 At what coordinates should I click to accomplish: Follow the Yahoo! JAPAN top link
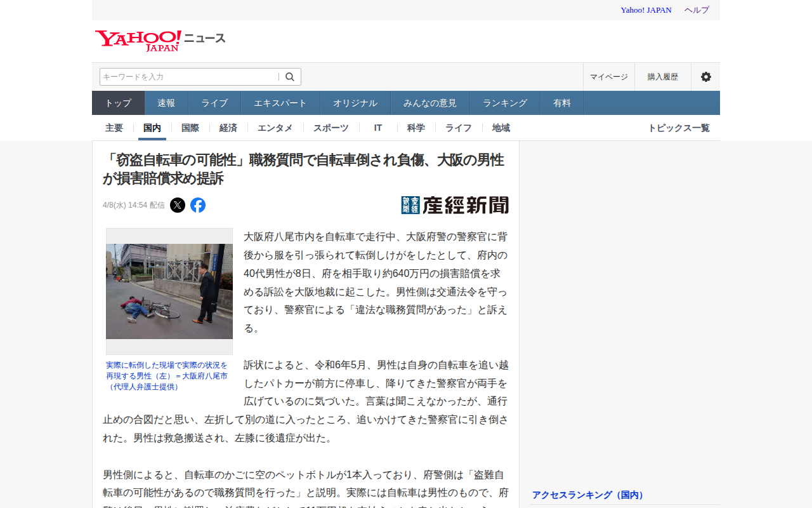(x=646, y=10)
